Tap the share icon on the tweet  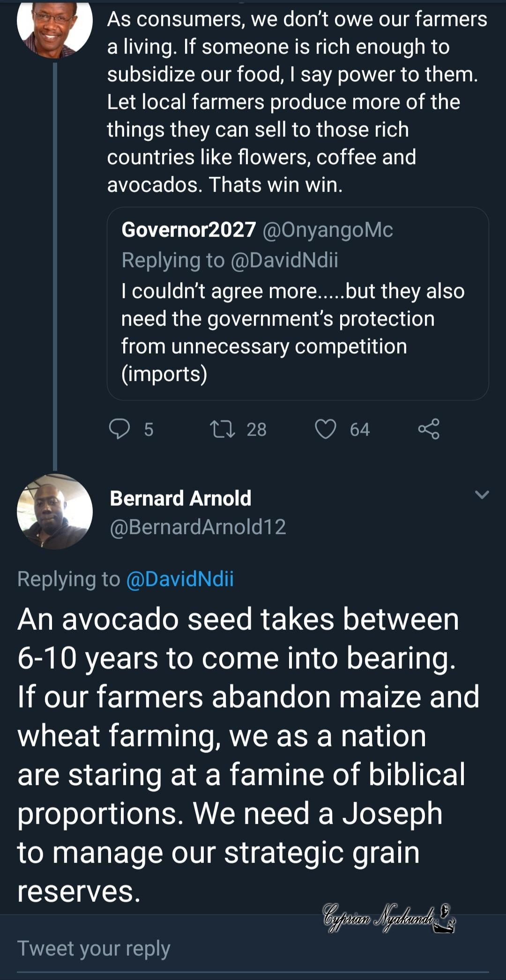(x=429, y=429)
